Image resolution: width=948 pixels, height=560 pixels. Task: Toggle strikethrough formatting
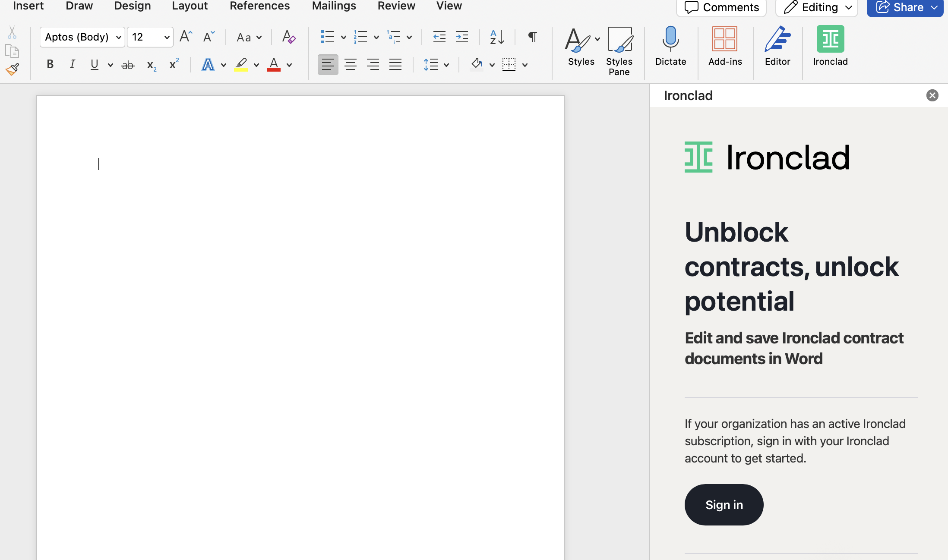click(128, 65)
